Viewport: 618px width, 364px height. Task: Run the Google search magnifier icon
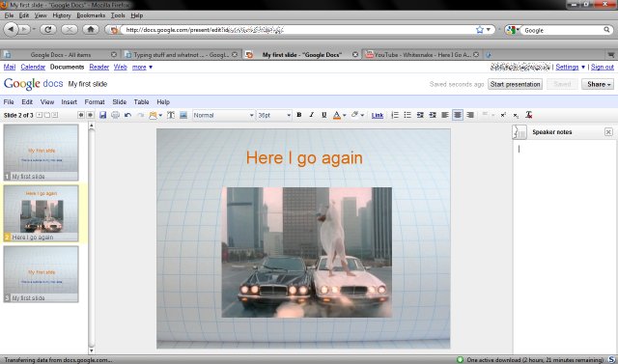[606, 30]
